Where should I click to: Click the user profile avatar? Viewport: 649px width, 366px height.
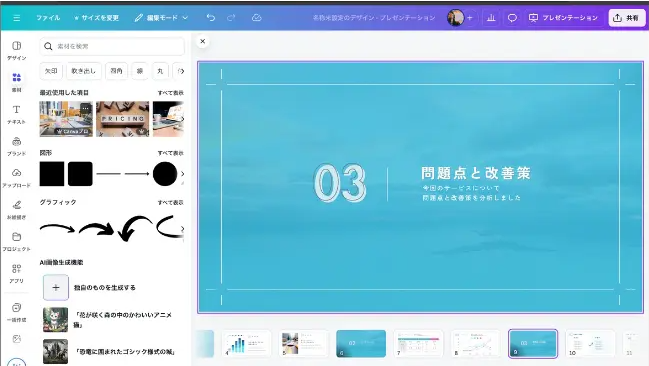455,18
